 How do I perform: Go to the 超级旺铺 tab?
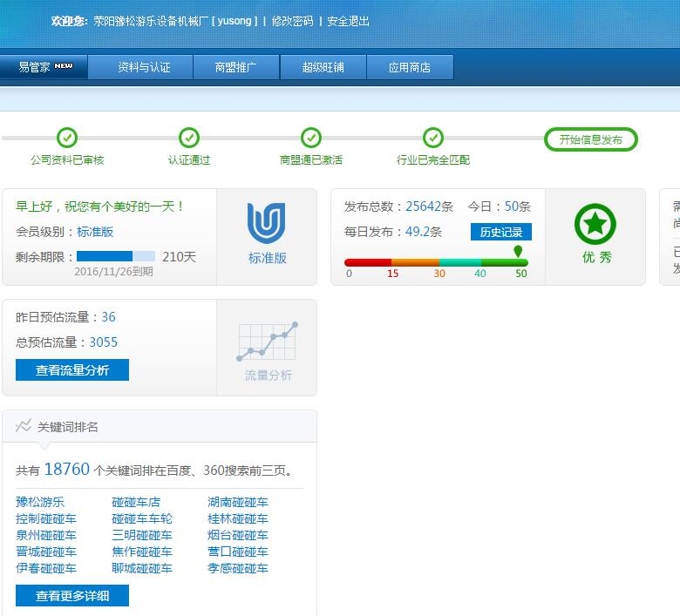(x=323, y=67)
